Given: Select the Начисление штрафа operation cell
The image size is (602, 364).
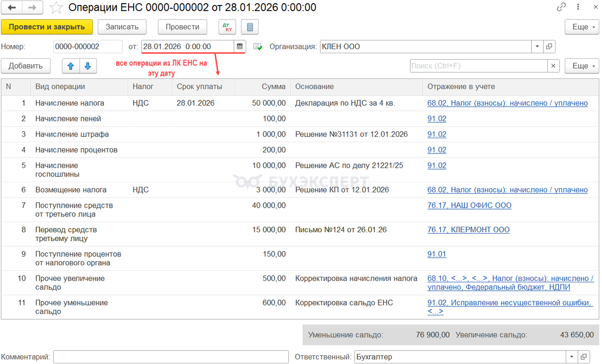Looking at the screenshot, I should point(79,134).
